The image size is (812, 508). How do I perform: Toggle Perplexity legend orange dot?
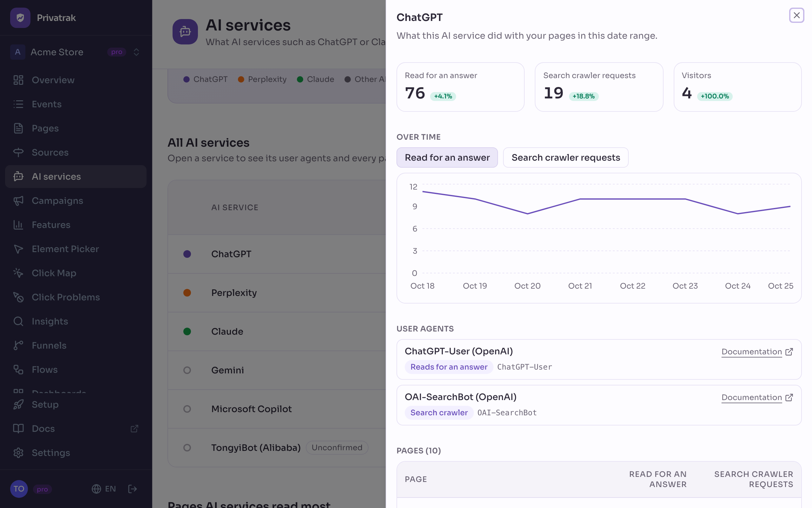pyautogui.click(x=241, y=79)
